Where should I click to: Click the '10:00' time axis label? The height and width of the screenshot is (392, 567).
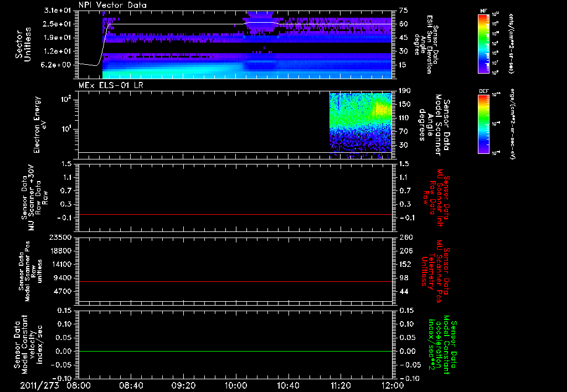click(x=236, y=385)
